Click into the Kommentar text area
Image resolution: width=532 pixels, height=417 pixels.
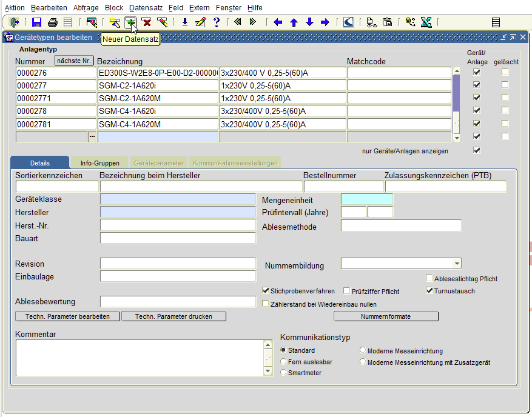point(140,358)
